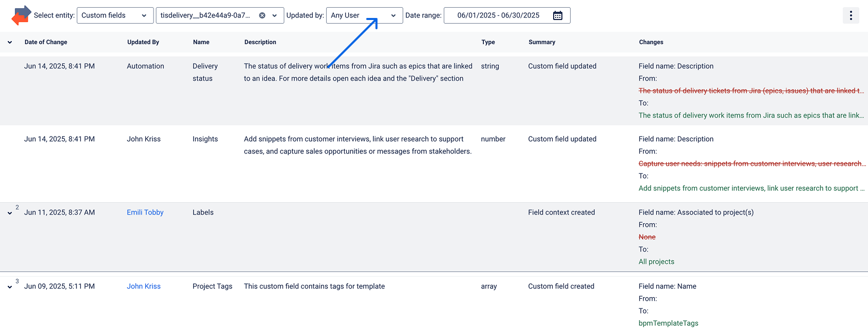This screenshot has height=331, width=868.
Task: Open the three-dot more options menu
Action: tap(851, 15)
